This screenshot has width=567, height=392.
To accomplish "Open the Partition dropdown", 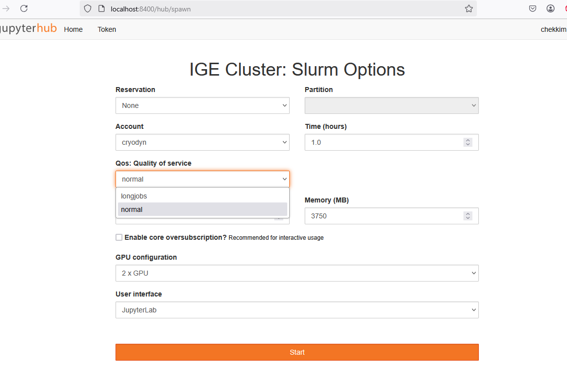I will tap(391, 105).
